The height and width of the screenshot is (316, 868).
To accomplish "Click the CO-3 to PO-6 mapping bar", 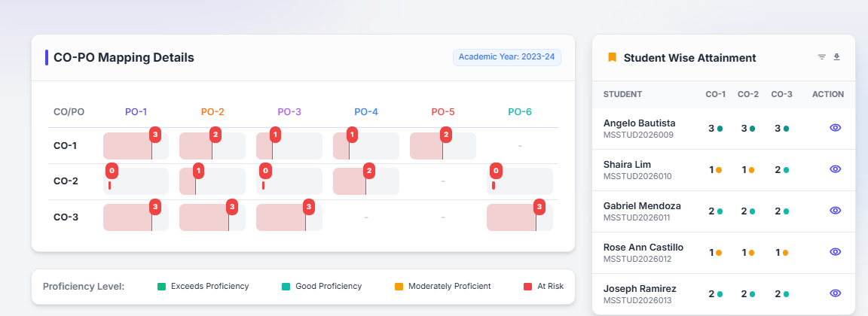I will [520, 217].
